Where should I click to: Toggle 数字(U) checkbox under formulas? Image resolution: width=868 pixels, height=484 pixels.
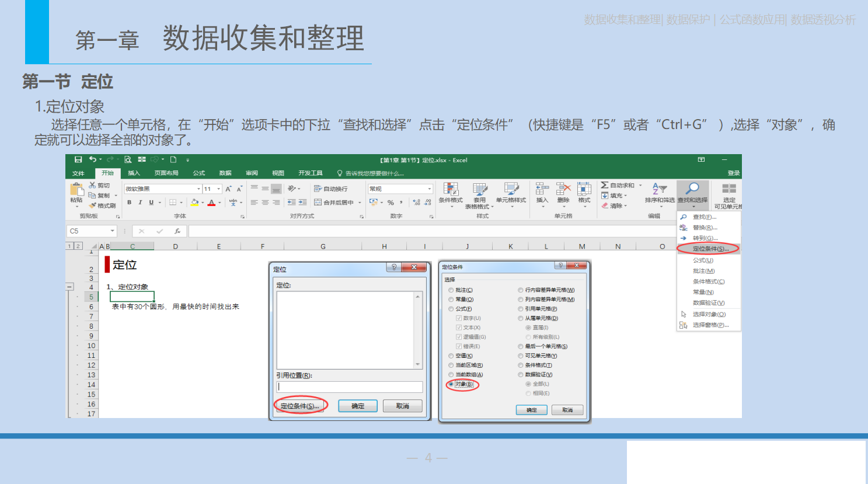pyautogui.click(x=459, y=318)
